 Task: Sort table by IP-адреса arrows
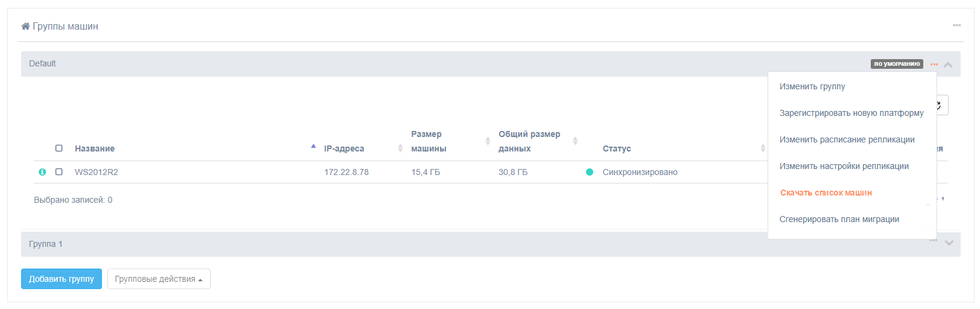tap(400, 148)
